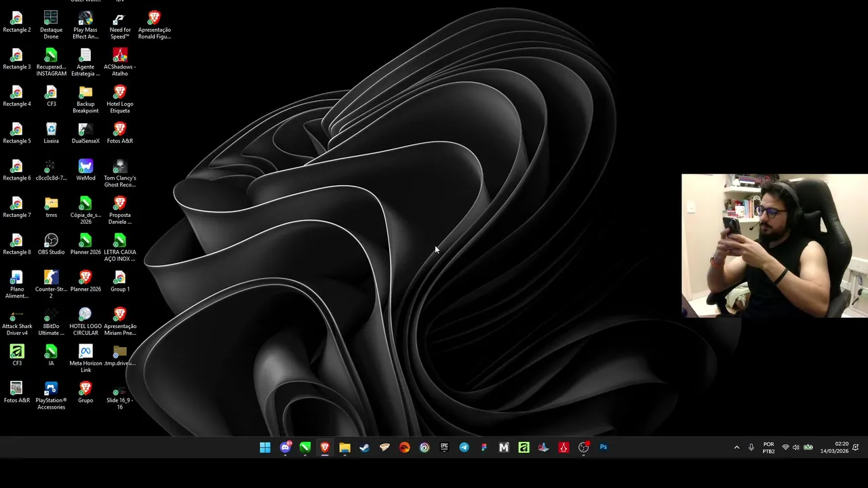Launch Attack Shark Driver v4 shortcut
Screen dimensions: 868x488
tap(17, 321)
